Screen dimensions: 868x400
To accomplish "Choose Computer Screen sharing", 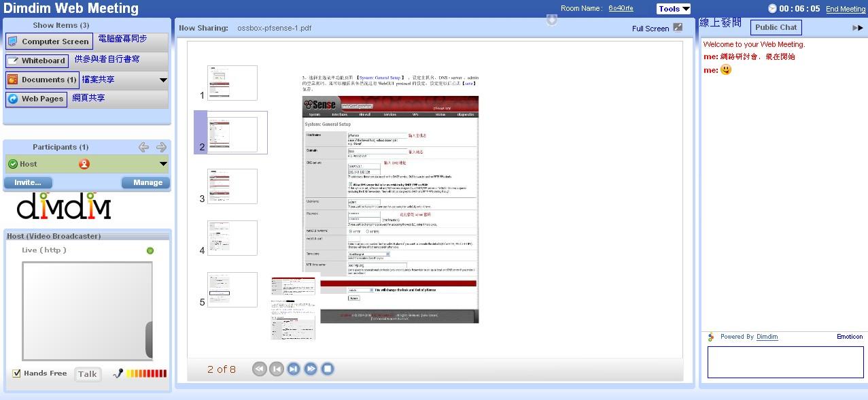I will (49, 41).
